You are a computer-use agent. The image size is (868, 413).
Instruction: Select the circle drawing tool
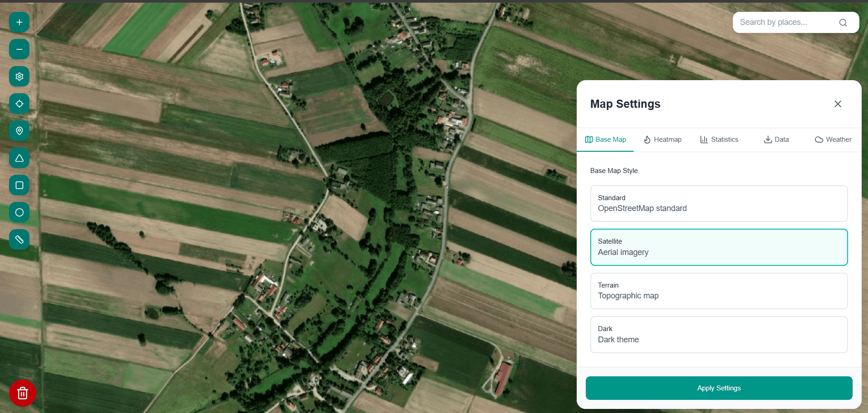tap(19, 212)
